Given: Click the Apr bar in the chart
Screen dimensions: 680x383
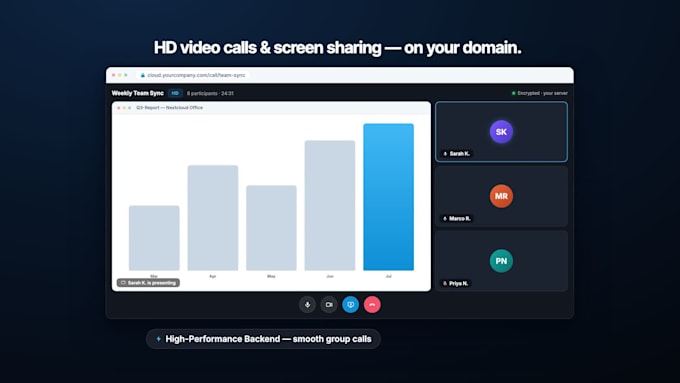Looking at the screenshot, I should coord(213,218).
